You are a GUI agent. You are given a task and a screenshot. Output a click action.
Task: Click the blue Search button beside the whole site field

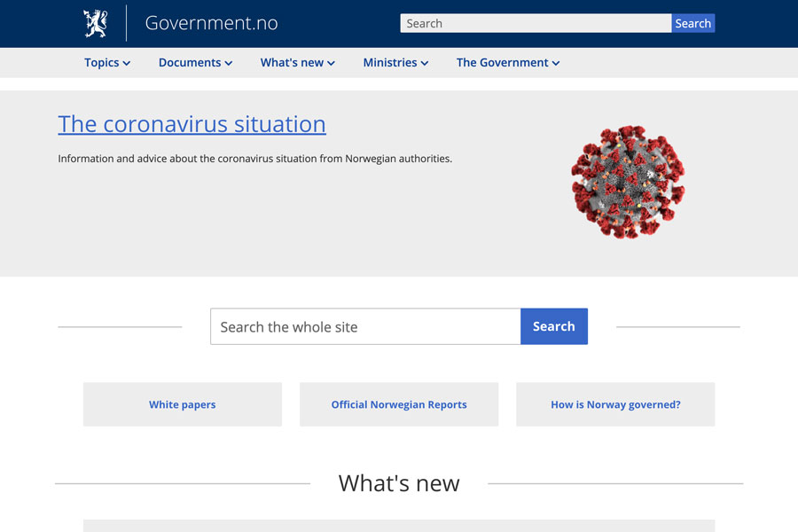click(x=553, y=326)
